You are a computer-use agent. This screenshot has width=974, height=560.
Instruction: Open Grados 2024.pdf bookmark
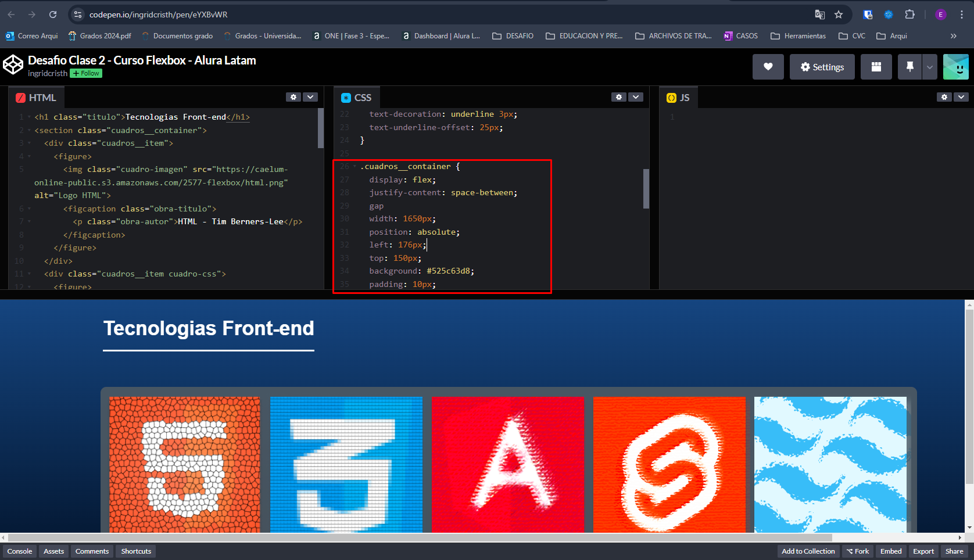(100, 36)
